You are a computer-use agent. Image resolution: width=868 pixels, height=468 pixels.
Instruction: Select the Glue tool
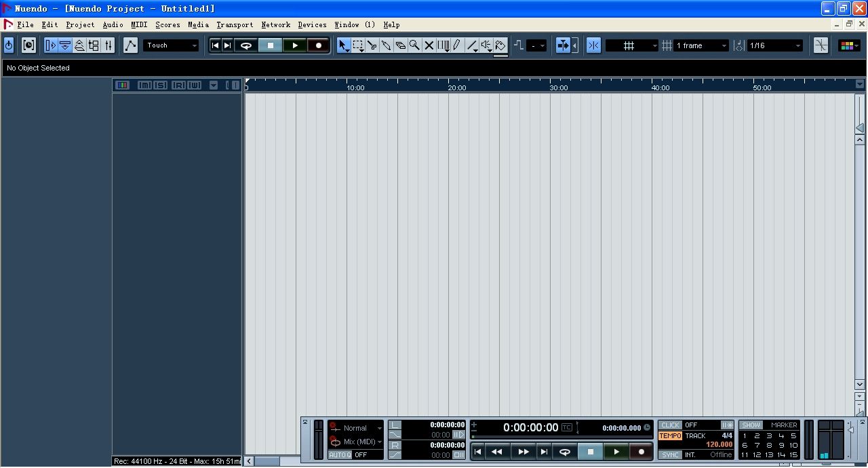click(x=386, y=45)
